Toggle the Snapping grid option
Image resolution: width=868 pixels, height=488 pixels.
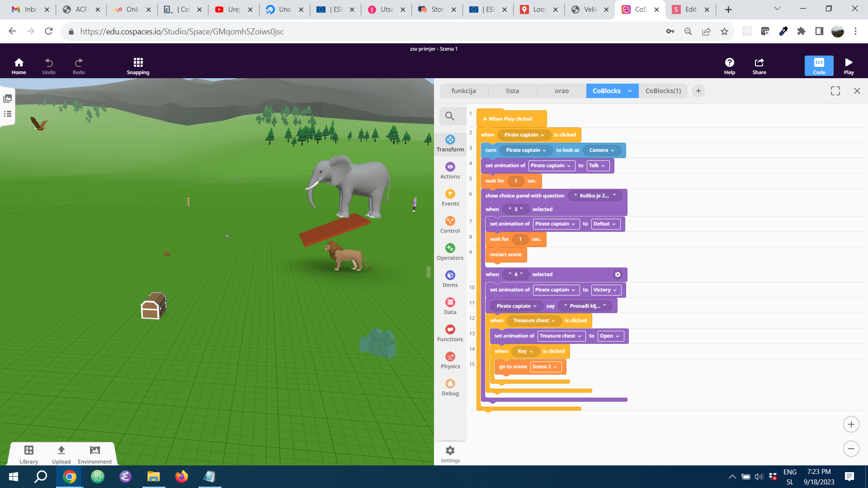click(138, 66)
